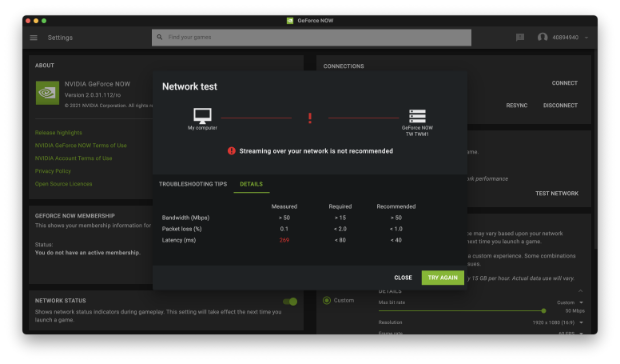Click the measured latency value 269
The width and height of the screenshot is (620, 364).
pyautogui.click(x=284, y=240)
